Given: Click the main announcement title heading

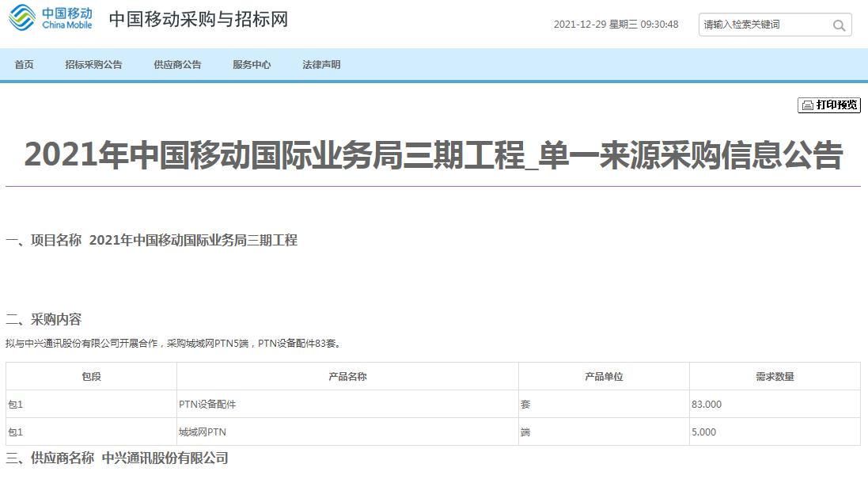Looking at the screenshot, I should click(x=434, y=154).
